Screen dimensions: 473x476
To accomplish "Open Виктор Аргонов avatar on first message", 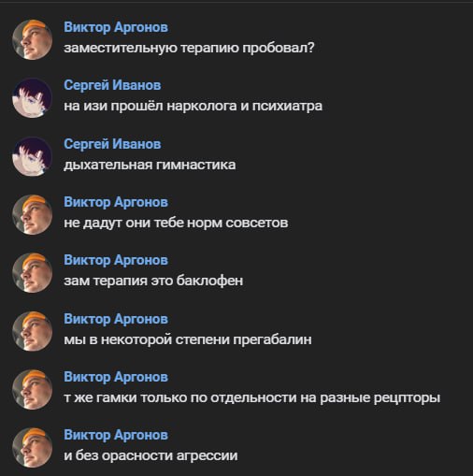I will click(32, 39).
